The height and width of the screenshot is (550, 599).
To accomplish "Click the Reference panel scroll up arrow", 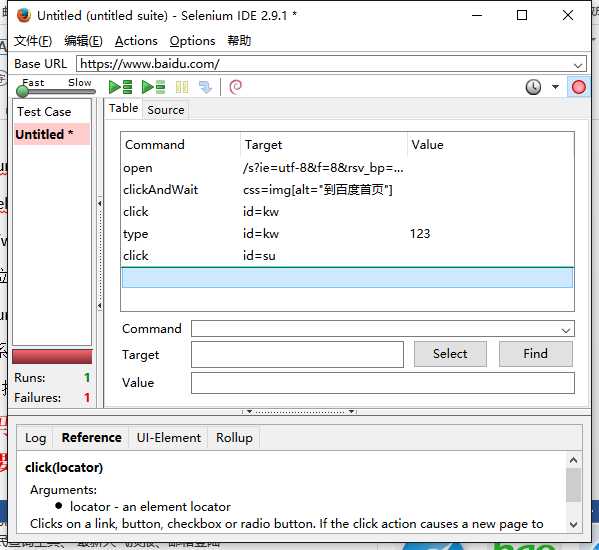I will click(573, 460).
